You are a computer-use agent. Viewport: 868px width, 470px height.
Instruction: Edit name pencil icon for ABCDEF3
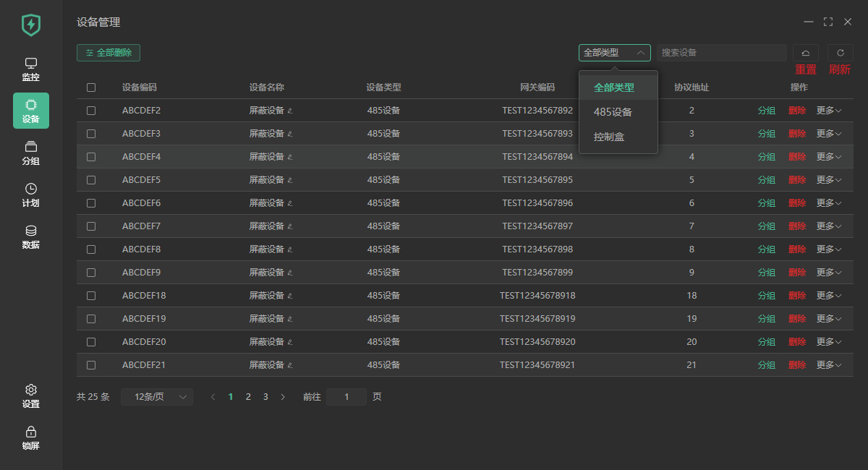click(x=290, y=134)
